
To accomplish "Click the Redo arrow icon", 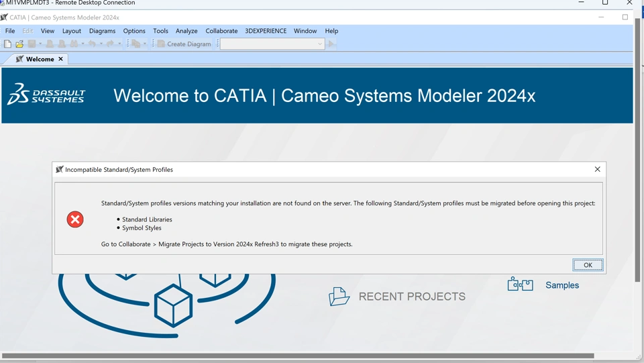I will pyautogui.click(x=110, y=44).
